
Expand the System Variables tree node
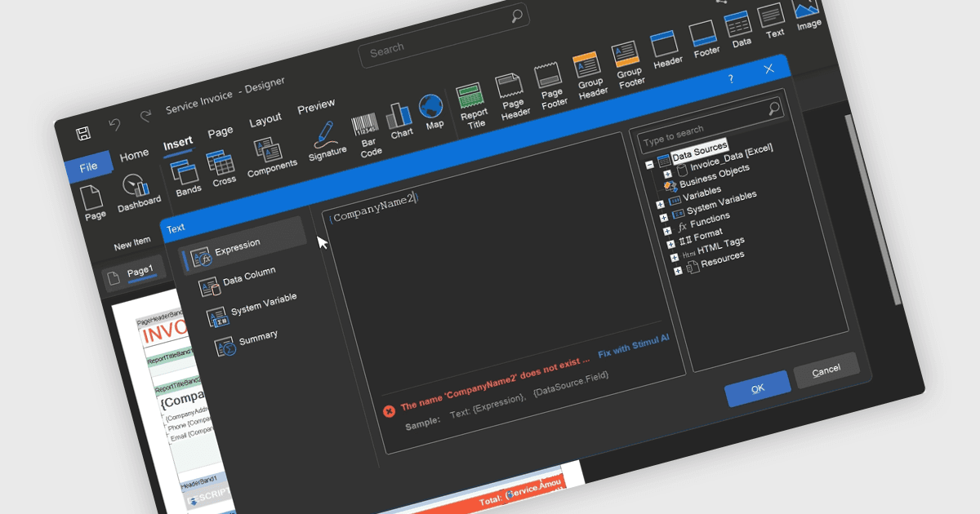664,217
